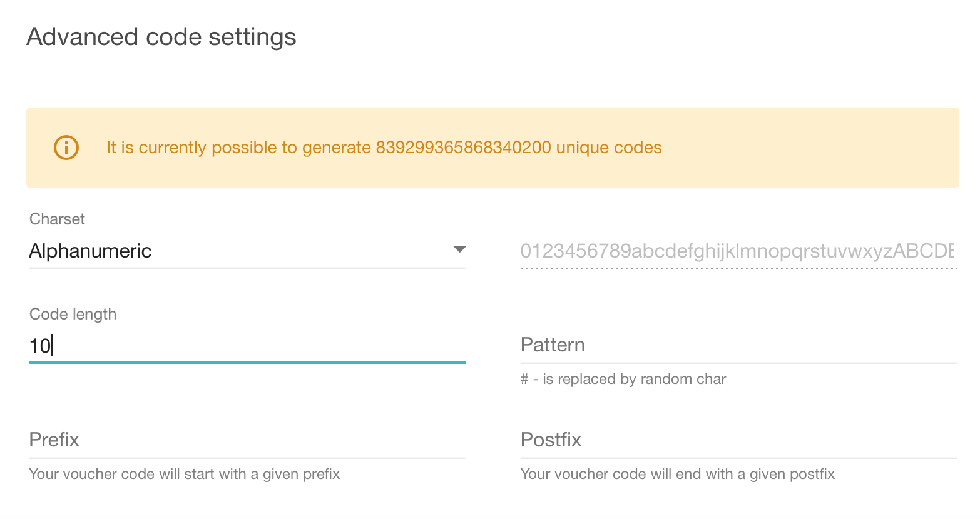
Task: Click the teal underline of Code length
Action: point(247,362)
